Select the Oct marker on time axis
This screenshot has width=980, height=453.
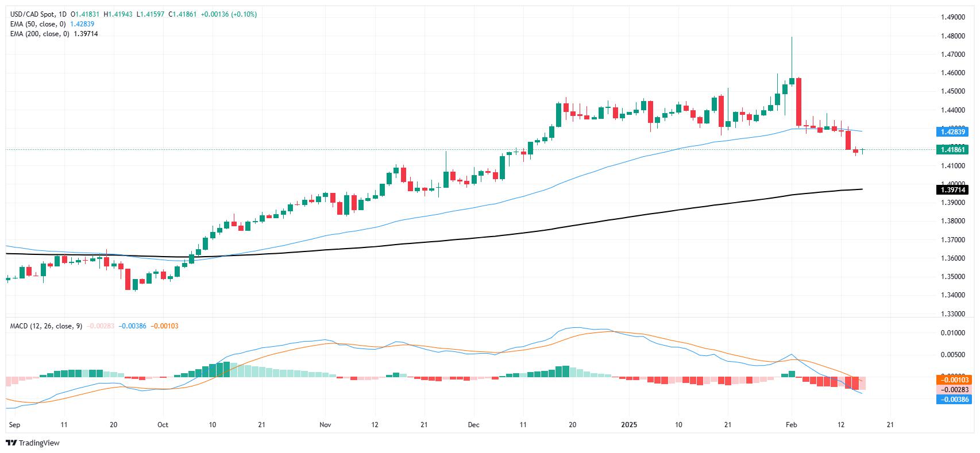[x=163, y=425]
